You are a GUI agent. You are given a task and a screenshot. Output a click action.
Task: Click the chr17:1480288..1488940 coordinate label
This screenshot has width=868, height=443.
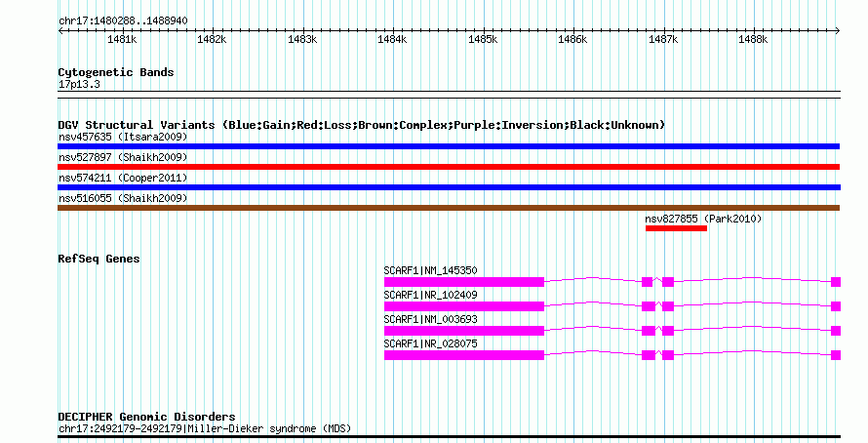[x=123, y=21]
